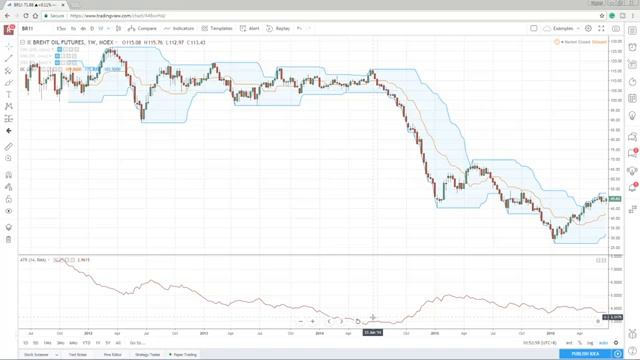640x360 pixels.
Task: Select the crosshair cursor tool
Action: pos(9,46)
